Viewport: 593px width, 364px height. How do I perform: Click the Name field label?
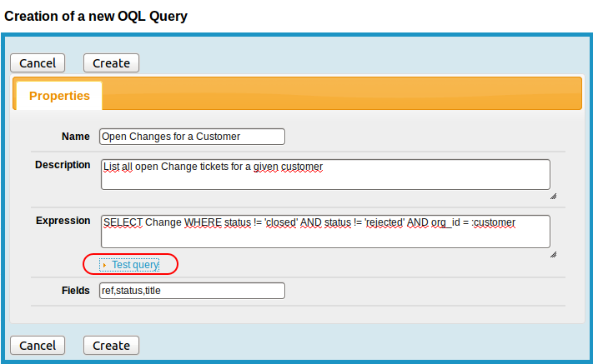(x=76, y=137)
